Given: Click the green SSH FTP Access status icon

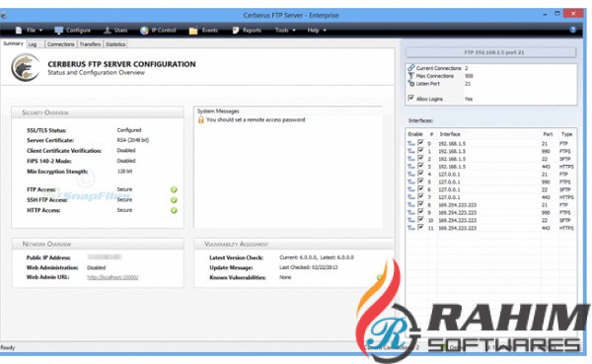Looking at the screenshot, I should 174,200.
